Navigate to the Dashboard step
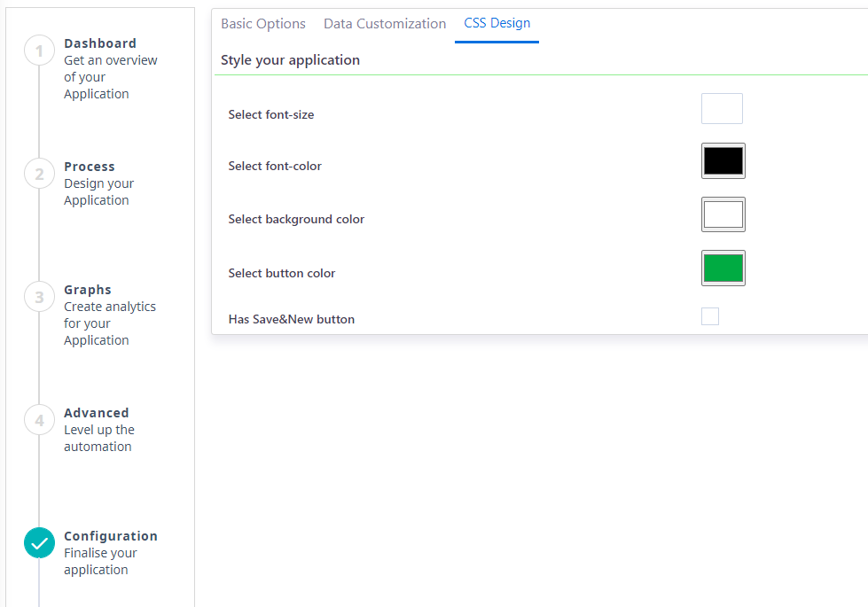This screenshot has width=868, height=607. (100, 43)
